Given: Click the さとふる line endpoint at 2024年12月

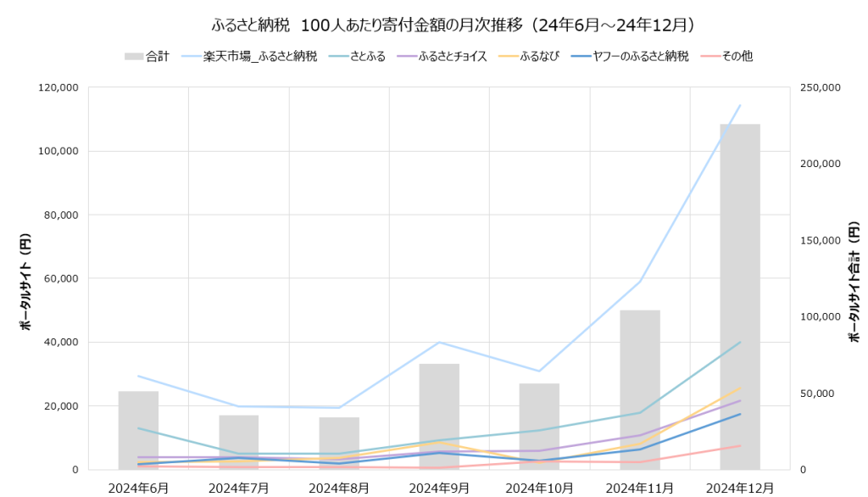Looking at the screenshot, I should coord(740,342).
